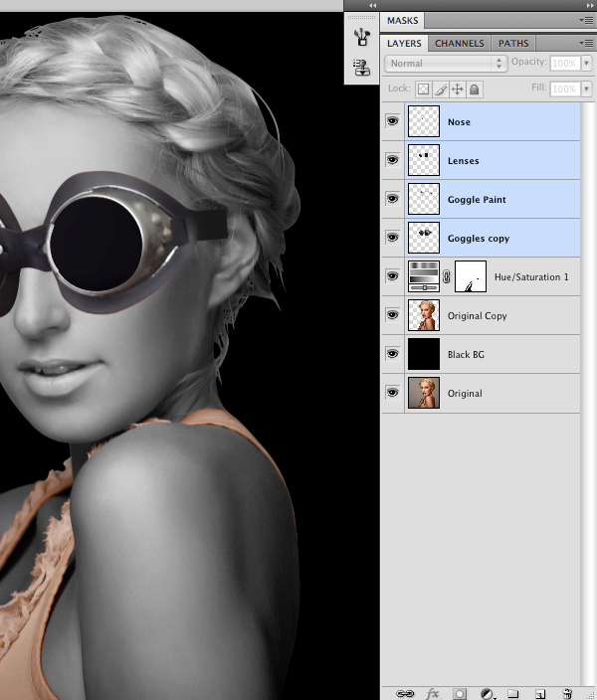Create new group folder icon
The height and width of the screenshot is (700, 597).
pyautogui.click(x=513, y=693)
